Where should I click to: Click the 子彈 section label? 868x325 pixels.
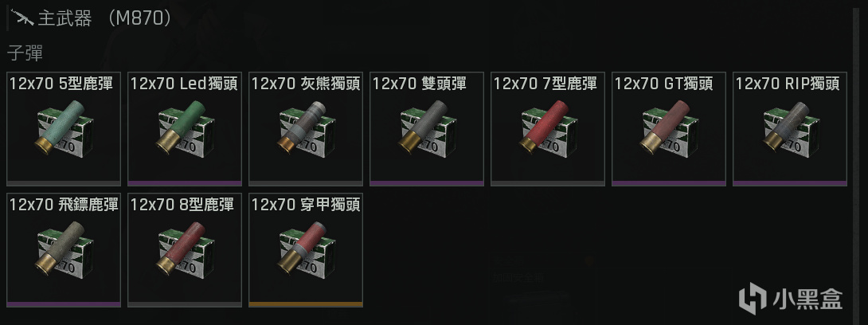pos(25,53)
